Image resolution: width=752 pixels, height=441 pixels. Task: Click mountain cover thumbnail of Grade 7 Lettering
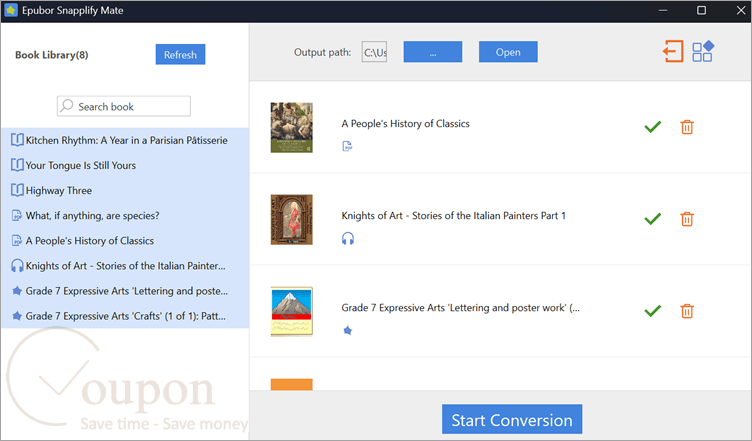point(292,312)
